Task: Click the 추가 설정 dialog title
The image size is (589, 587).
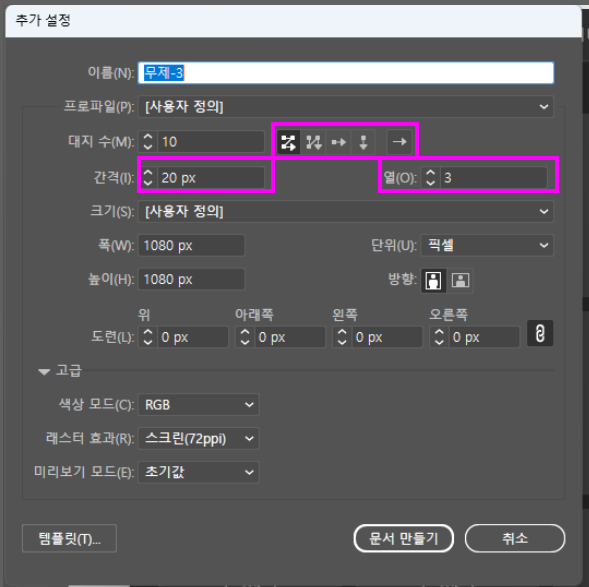Action: tap(43, 20)
